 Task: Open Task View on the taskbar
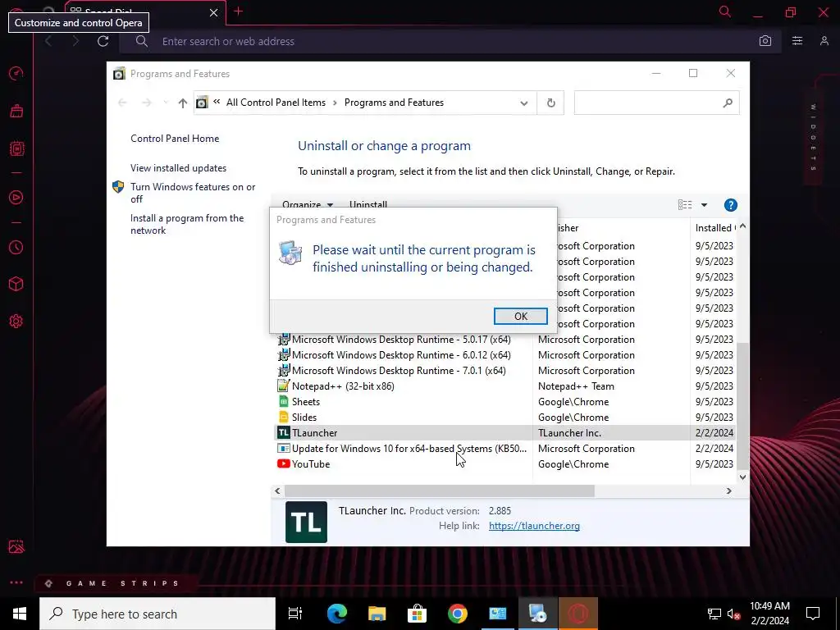point(295,614)
